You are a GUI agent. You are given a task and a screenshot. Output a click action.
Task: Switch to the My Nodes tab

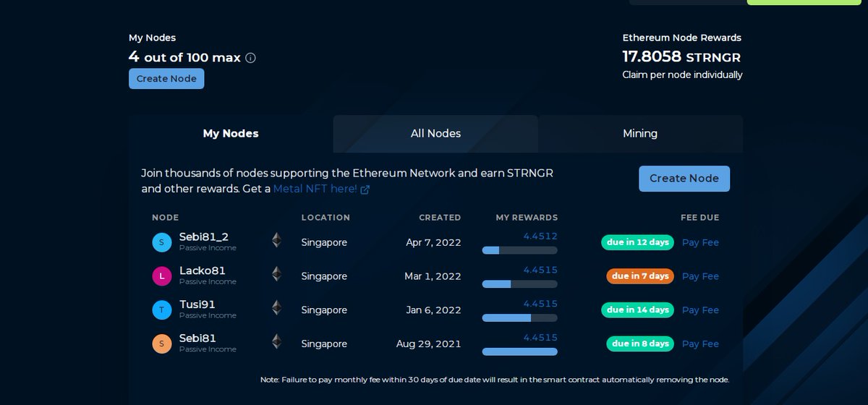pos(231,134)
